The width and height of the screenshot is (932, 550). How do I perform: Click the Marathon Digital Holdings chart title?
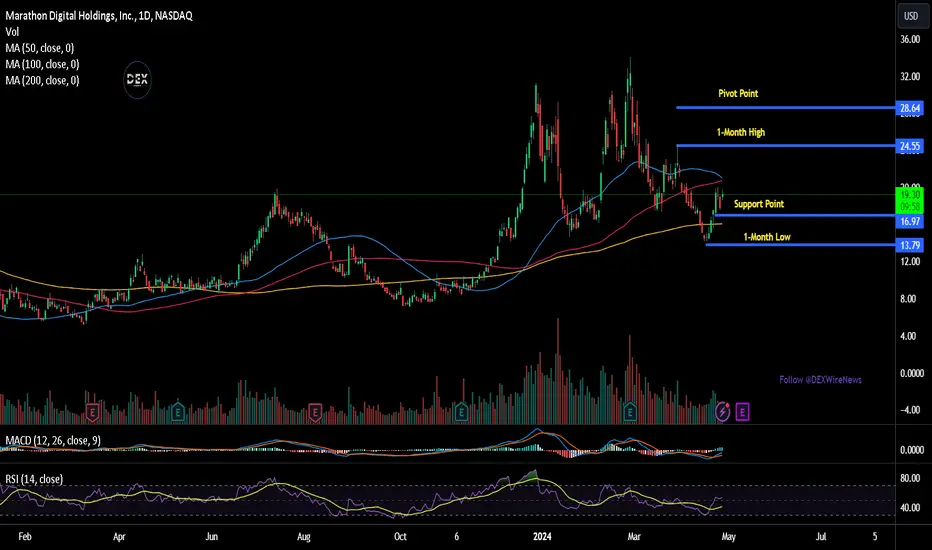(99, 16)
